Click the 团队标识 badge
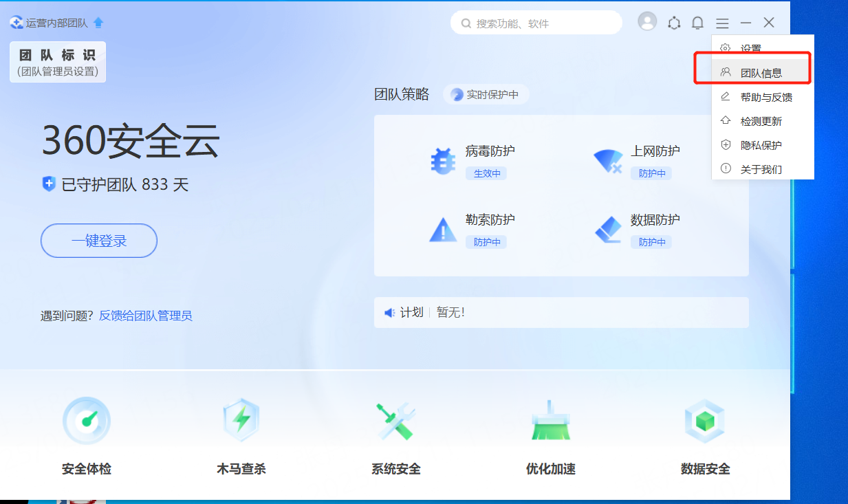The width and height of the screenshot is (848, 504). pyautogui.click(x=58, y=62)
